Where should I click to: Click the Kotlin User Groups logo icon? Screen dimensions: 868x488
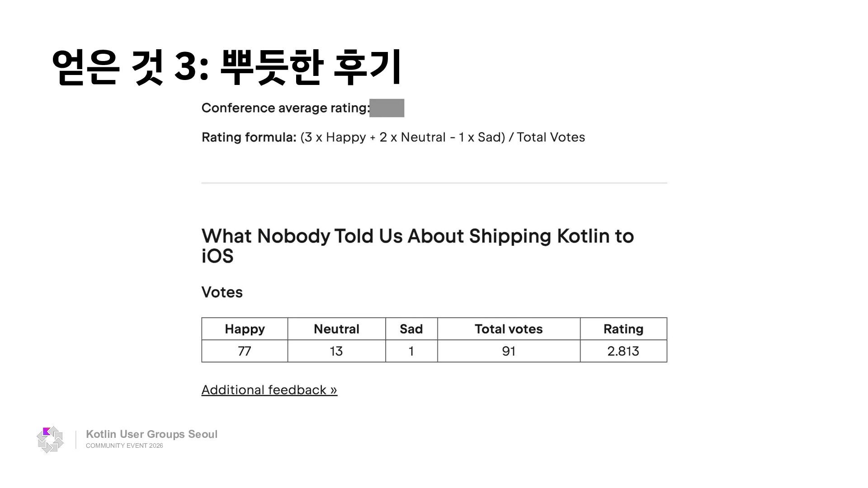pos(50,439)
